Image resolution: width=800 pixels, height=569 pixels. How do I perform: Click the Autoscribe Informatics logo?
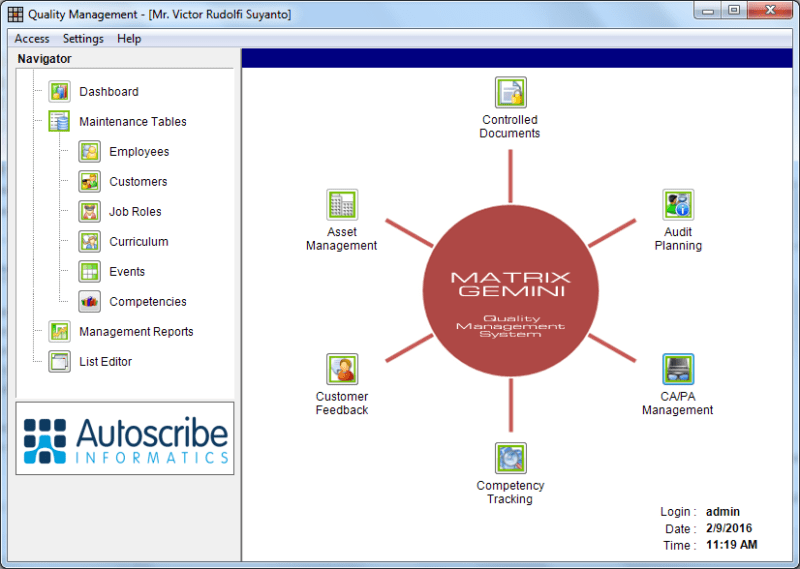tap(125, 439)
